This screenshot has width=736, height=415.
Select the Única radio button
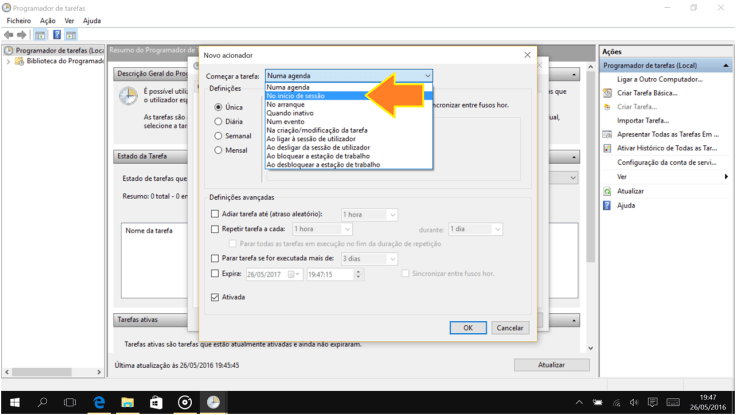tap(218, 106)
